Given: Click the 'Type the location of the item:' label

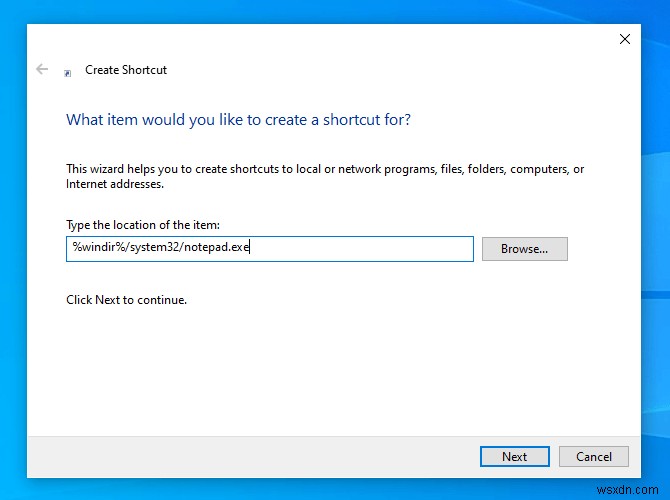Looking at the screenshot, I should (143, 225).
